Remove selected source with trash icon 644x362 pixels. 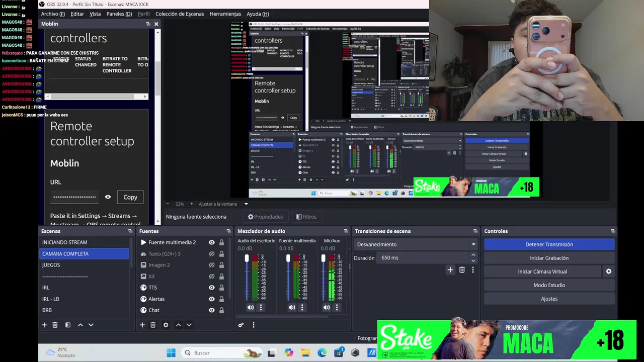coord(153,325)
